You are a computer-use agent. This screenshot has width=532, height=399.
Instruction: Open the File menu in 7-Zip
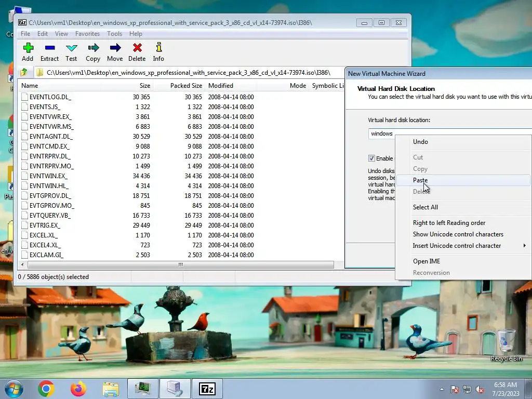pos(25,34)
